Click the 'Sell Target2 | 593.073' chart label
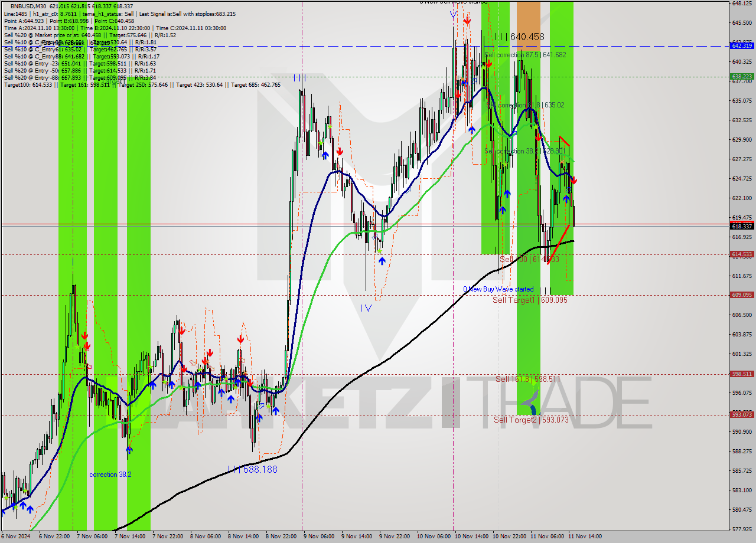Viewport: 756px width, 543px height. (531, 420)
